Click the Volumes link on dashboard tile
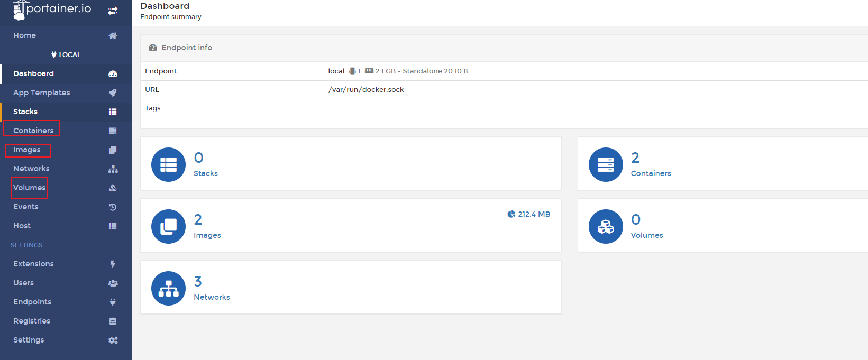Image resolution: width=868 pixels, height=360 pixels. (647, 235)
